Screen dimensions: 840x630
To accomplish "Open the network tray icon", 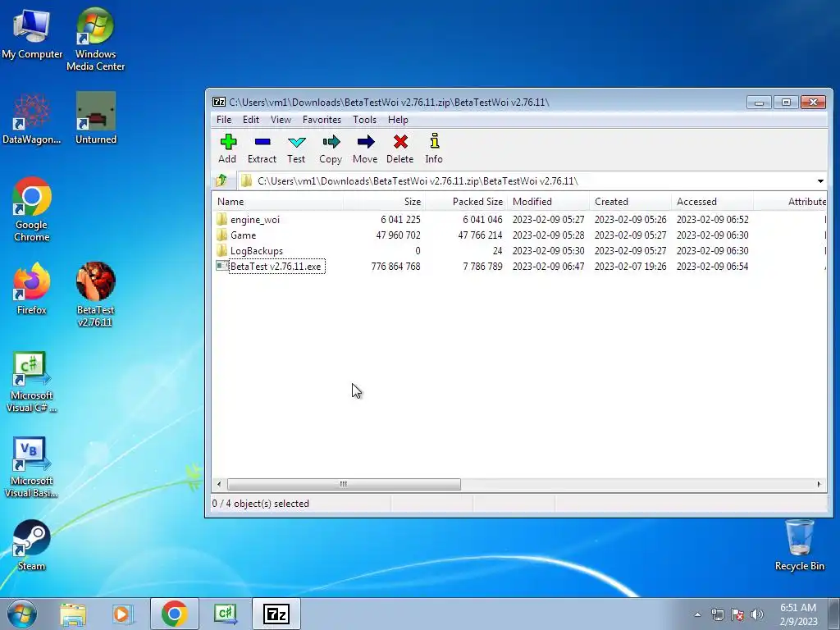I will (717, 614).
